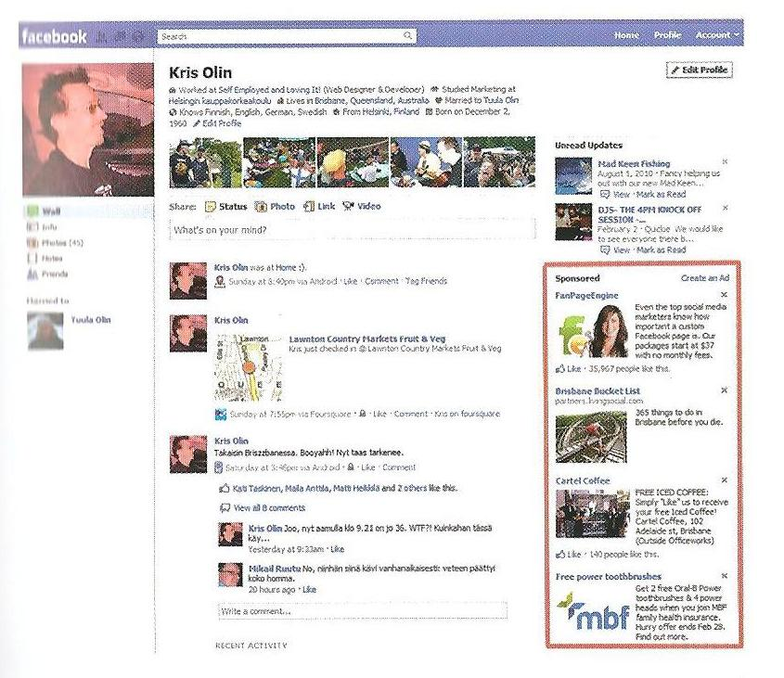Open Photos (45) in sidebar
Viewport: 784px width, 678px height.
[x=55, y=243]
